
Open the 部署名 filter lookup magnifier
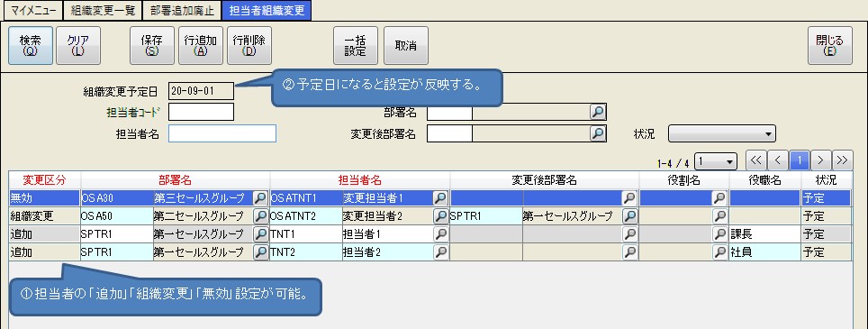coord(598,113)
